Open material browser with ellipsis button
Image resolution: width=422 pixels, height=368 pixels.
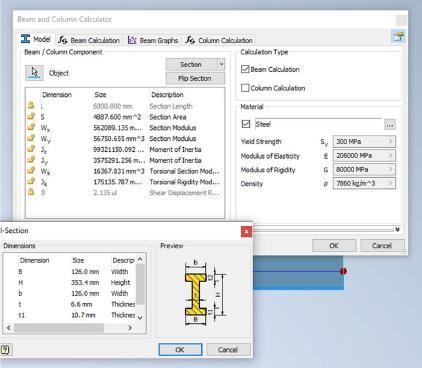390,125
